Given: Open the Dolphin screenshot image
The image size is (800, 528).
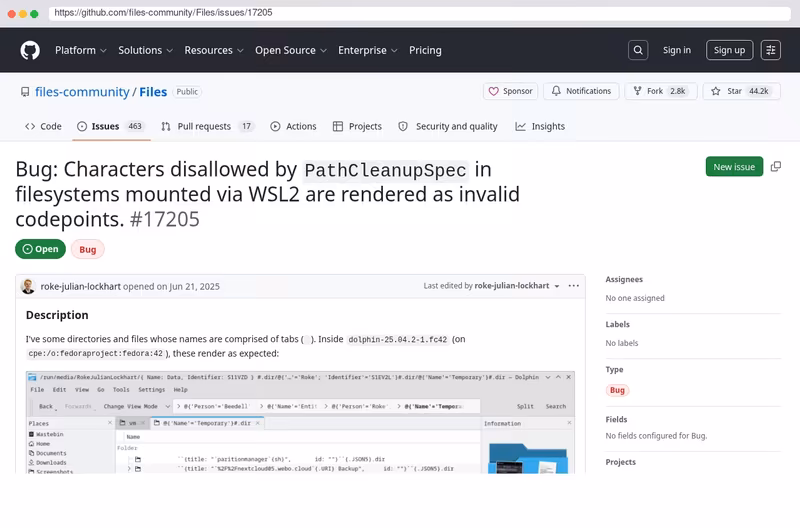Looking at the screenshot, I should click(x=301, y=422).
